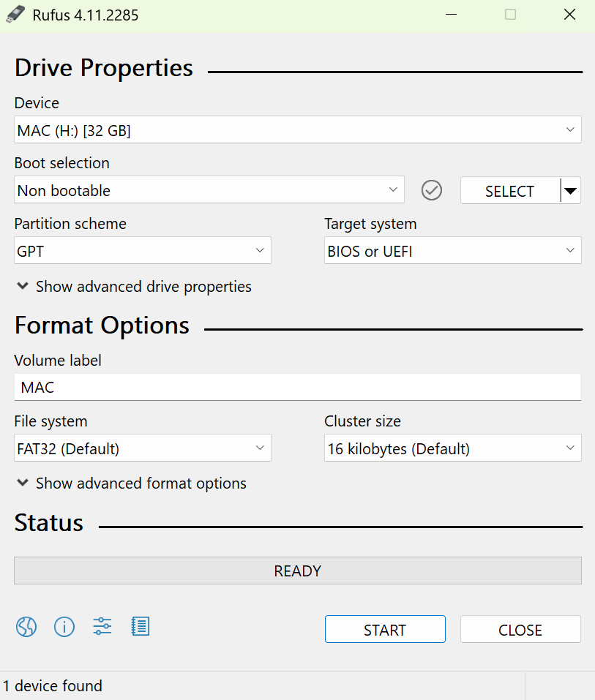
Task: Open the Device dropdown
Action: point(297,130)
